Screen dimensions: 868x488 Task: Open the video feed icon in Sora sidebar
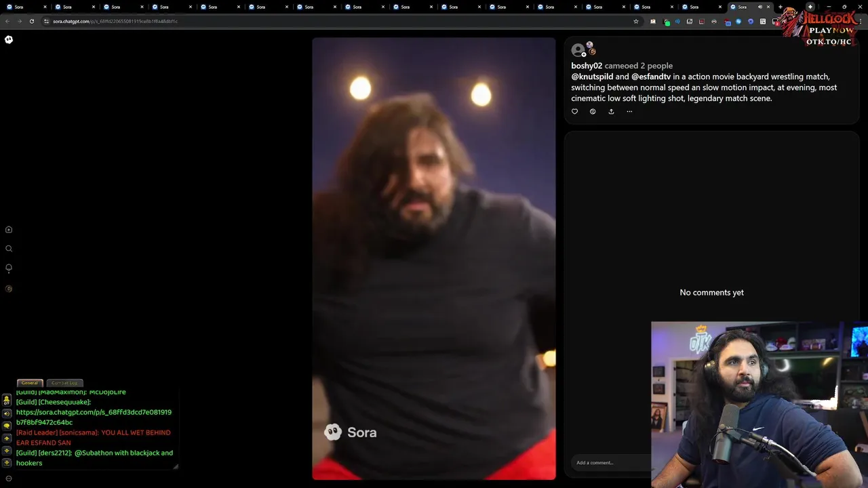click(9, 230)
